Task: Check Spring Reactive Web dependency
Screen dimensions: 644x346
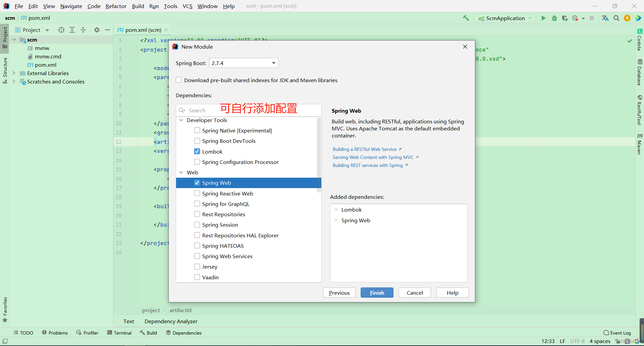Action: click(x=197, y=193)
